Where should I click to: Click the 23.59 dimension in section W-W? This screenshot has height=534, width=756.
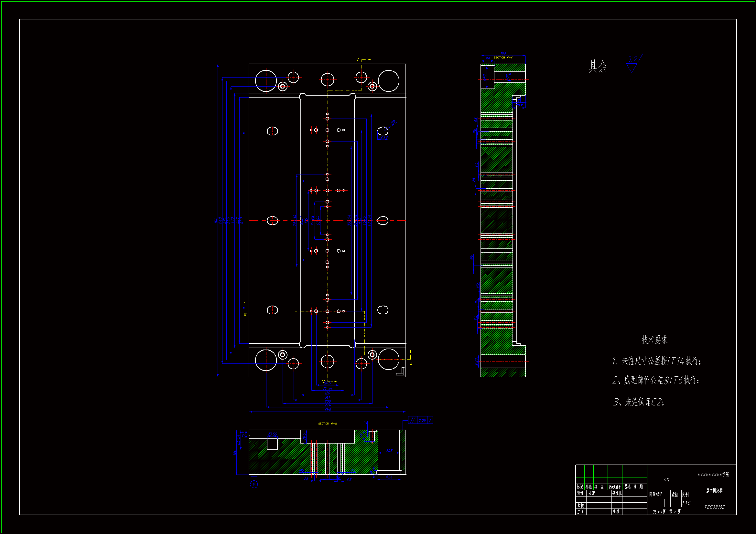click(272, 434)
